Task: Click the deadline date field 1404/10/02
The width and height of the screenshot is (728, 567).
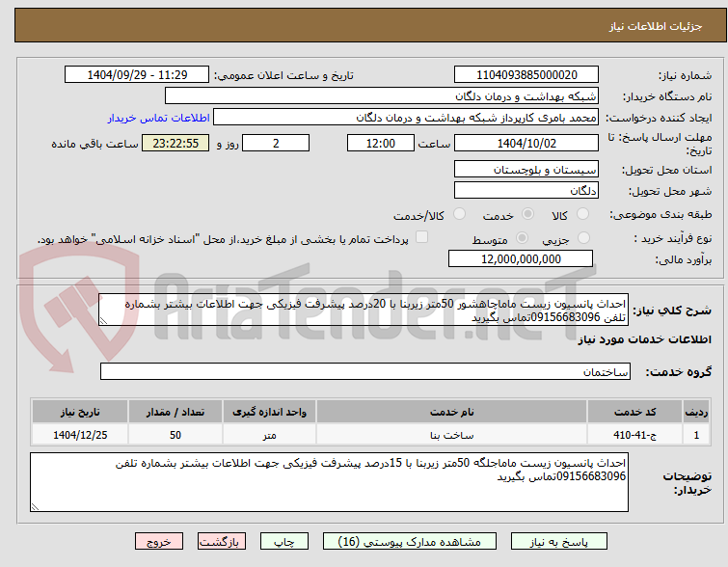Action: pos(526,143)
